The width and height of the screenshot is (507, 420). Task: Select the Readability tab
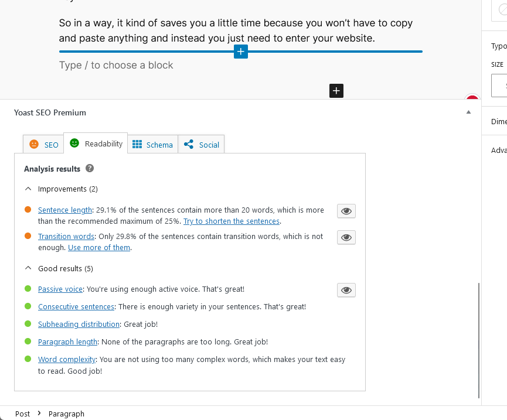[96, 143]
